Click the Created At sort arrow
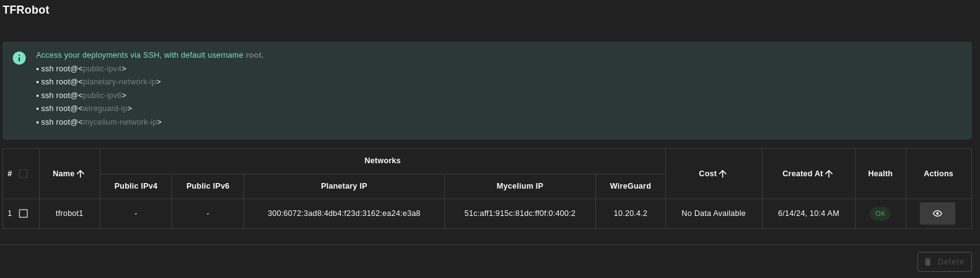The height and width of the screenshot is (278, 980). (x=829, y=174)
